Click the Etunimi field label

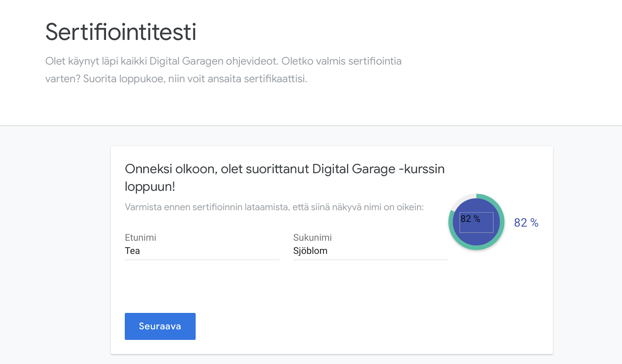(140, 237)
